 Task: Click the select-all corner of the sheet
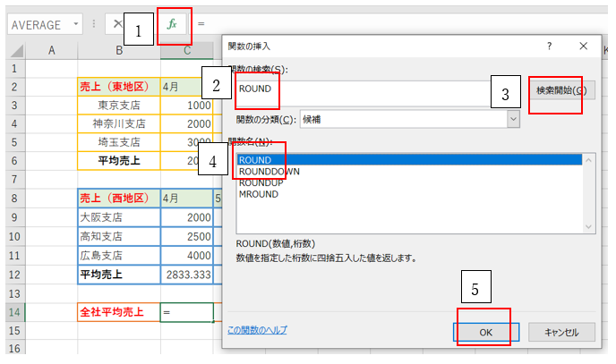13,50
